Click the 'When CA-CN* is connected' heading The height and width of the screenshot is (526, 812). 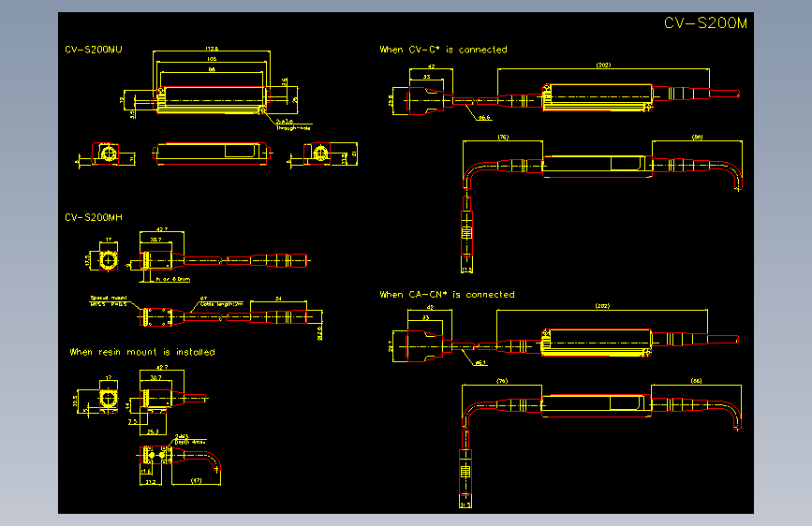pos(447,295)
